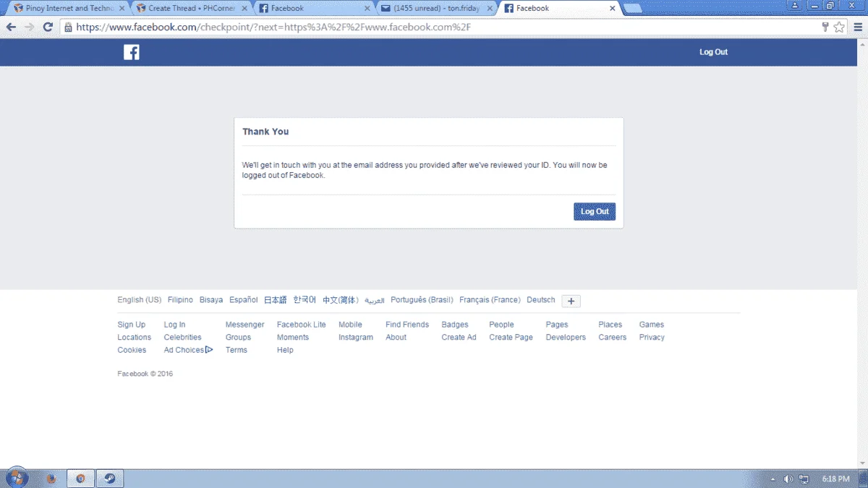868x488 pixels.
Task: Open the Developers footer link
Action: pyautogui.click(x=566, y=338)
